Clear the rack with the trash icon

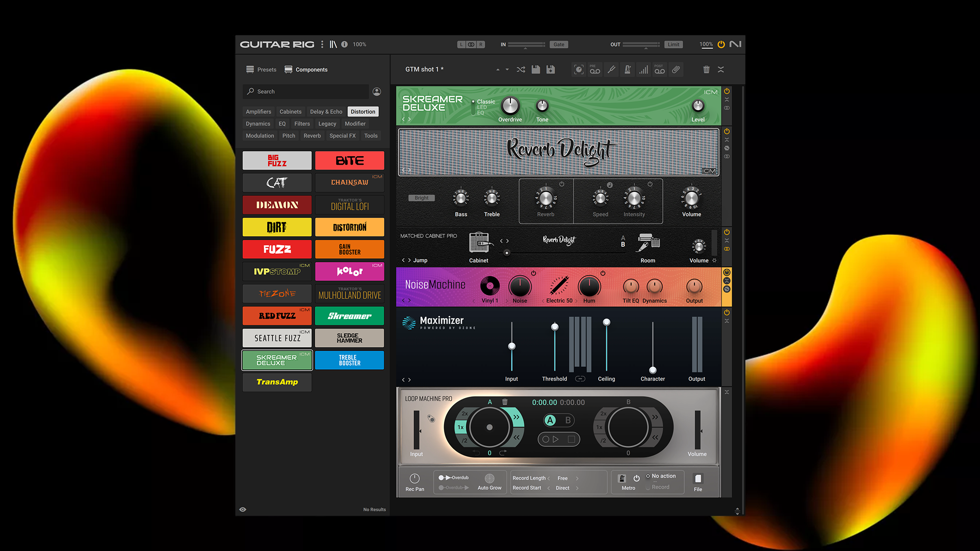(x=707, y=70)
